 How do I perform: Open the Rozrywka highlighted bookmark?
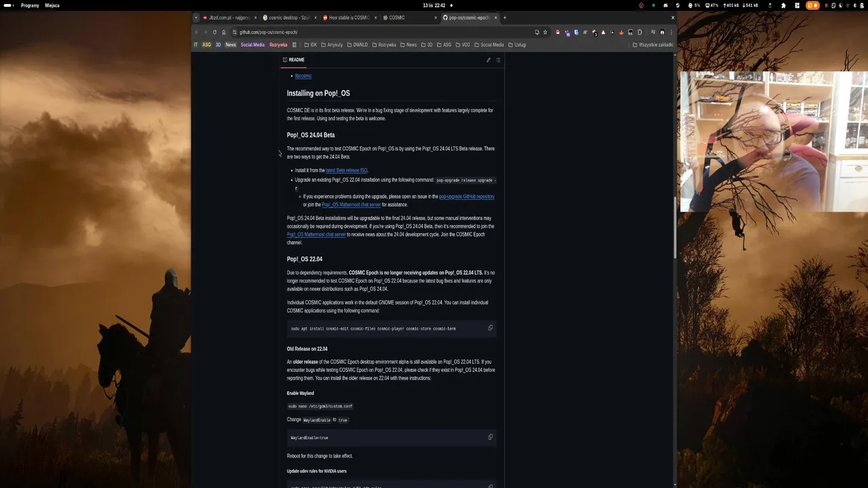click(x=278, y=45)
